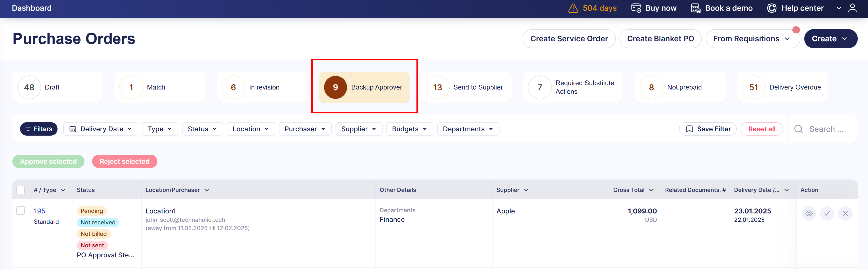Open the Create dropdown button
The height and width of the screenshot is (270, 868).
point(831,39)
